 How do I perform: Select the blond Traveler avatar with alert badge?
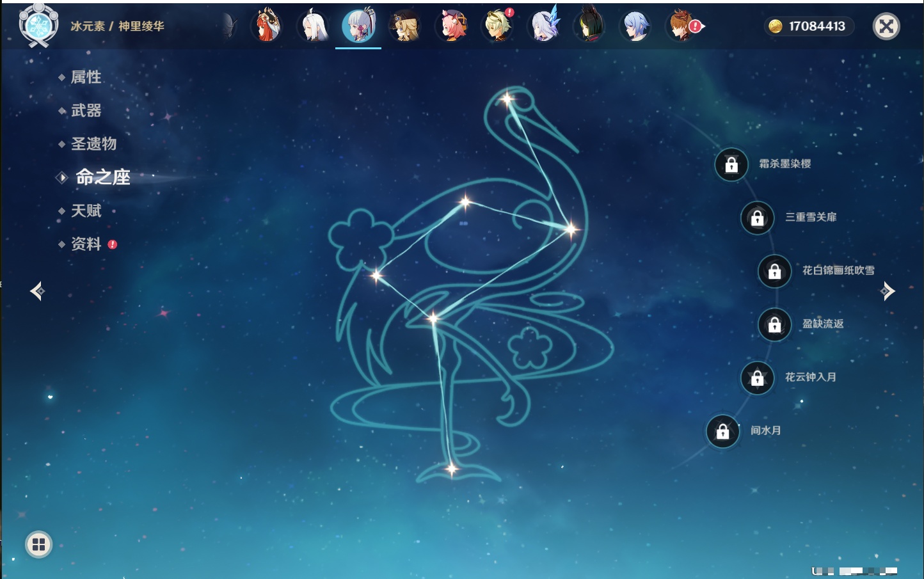[498, 26]
